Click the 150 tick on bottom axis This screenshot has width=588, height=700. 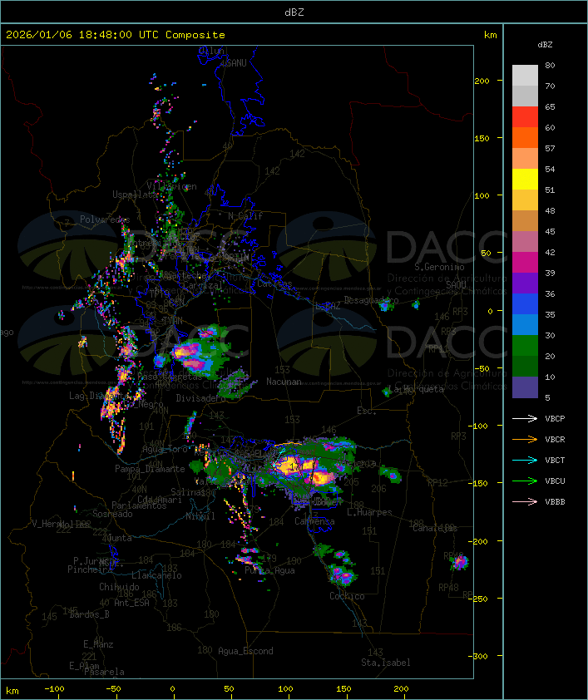tap(343, 689)
